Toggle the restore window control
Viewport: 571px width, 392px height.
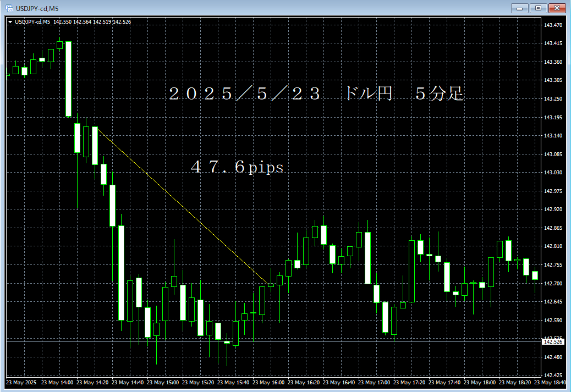539,8
